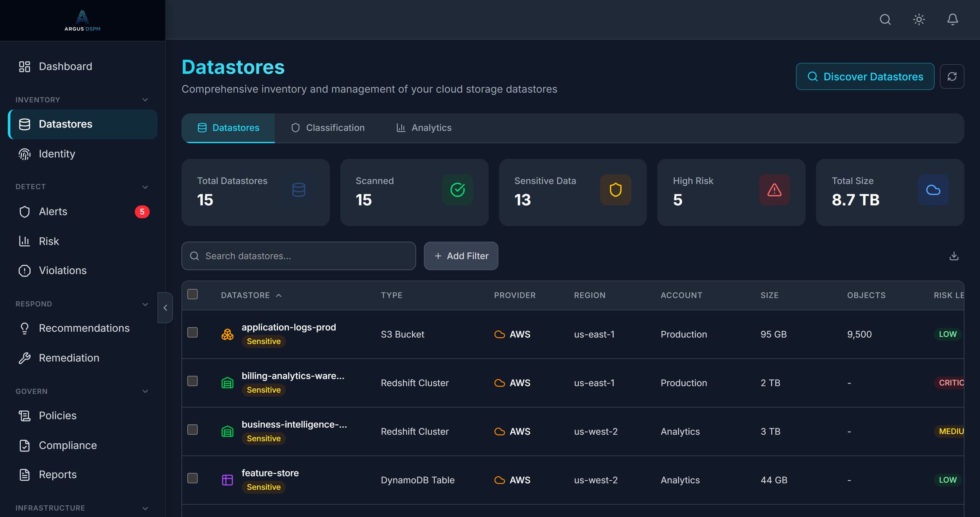The image size is (980, 517).
Task: Open Recommendations in the sidebar
Action: [x=83, y=328]
